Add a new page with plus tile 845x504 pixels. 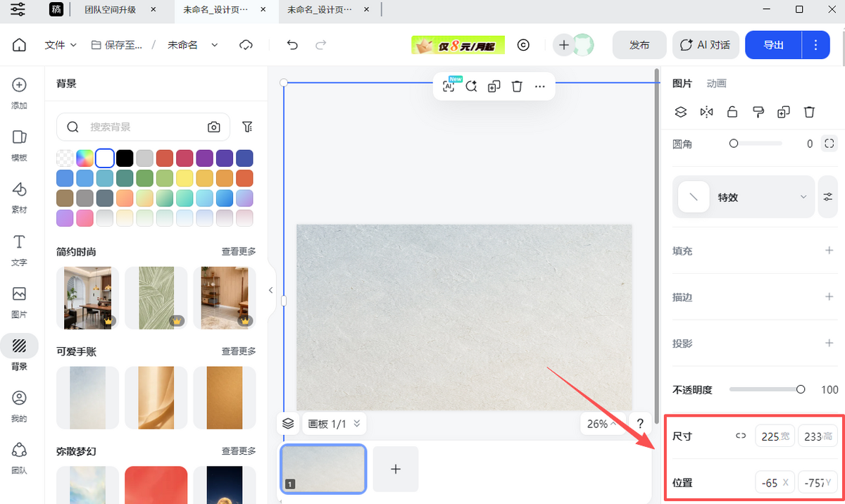pos(396,469)
